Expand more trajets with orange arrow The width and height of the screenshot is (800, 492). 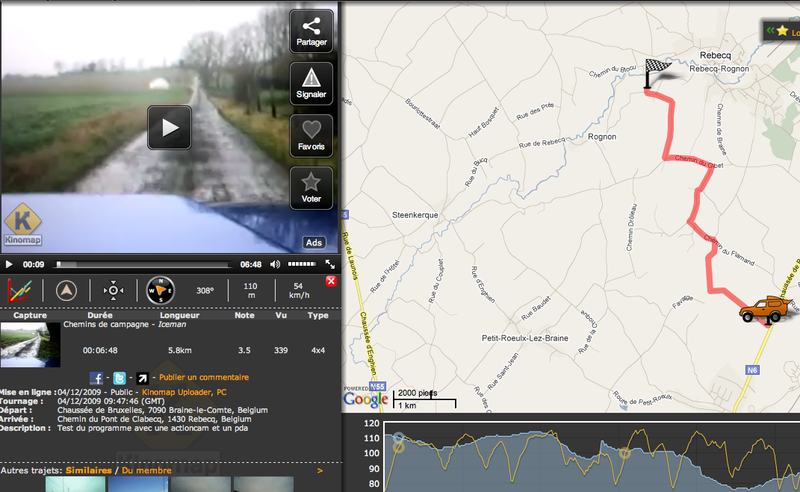tap(319, 470)
